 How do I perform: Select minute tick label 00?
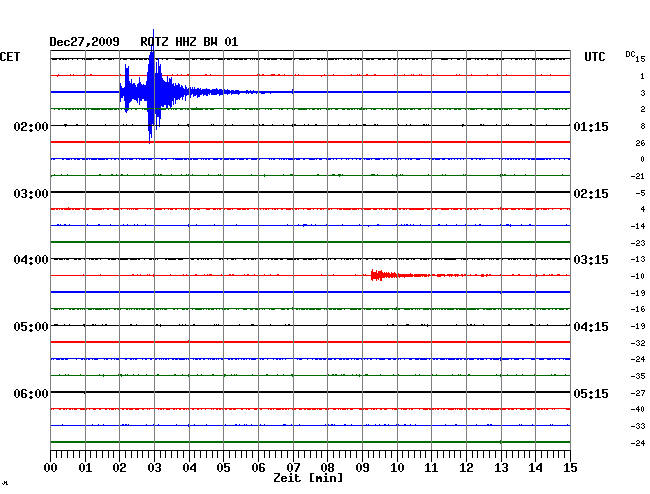pyautogui.click(x=51, y=468)
